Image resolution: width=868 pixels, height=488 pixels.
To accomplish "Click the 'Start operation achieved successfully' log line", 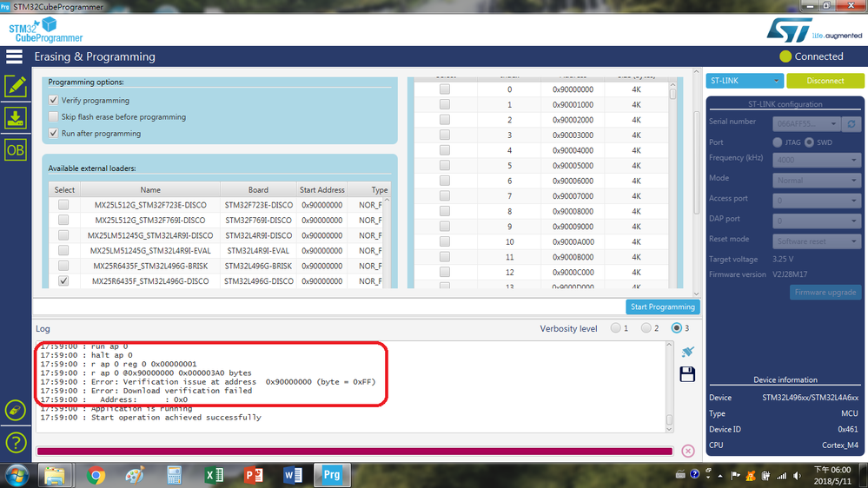I will tap(176, 417).
